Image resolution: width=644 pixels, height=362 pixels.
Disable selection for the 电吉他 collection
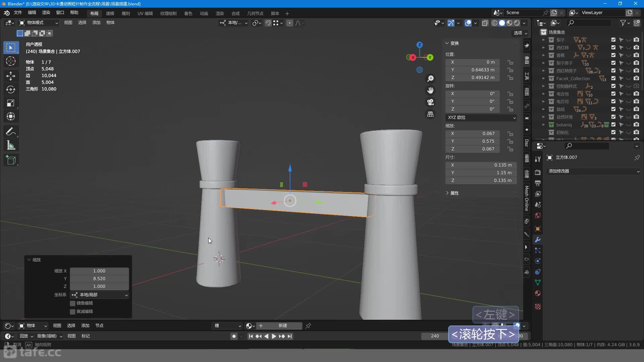pyautogui.click(x=621, y=94)
